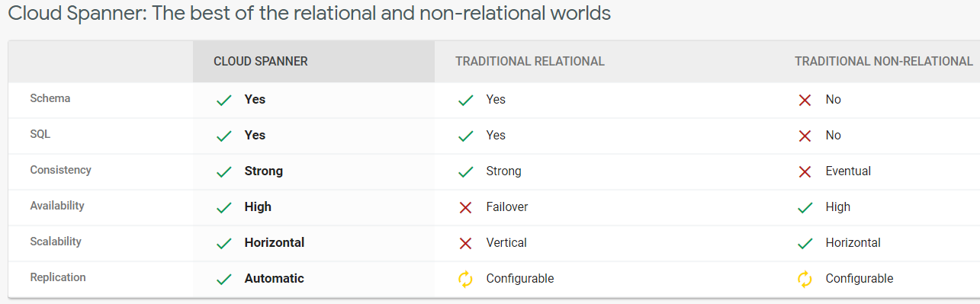This screenshot has width=980, height=304.
Task: Click green checkmark beside Non-Relational High availability
Action: point(805,207)
